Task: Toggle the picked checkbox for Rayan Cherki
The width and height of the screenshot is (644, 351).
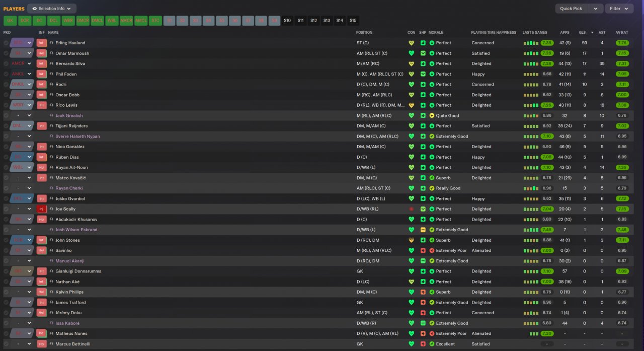Action: pos(6,188)
